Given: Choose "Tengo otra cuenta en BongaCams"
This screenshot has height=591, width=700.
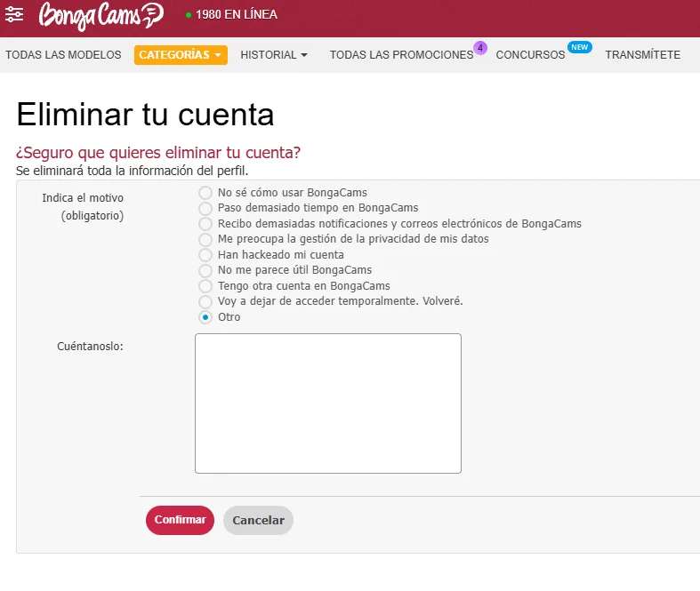Looking at the screenshot, I should pyautogui.click(x=205, y=286).
